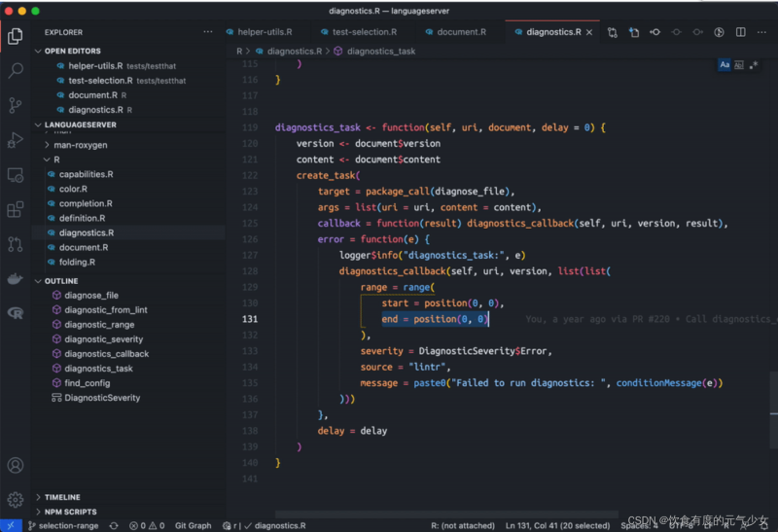Open capabilities.R in file tree

coord(128,174)
